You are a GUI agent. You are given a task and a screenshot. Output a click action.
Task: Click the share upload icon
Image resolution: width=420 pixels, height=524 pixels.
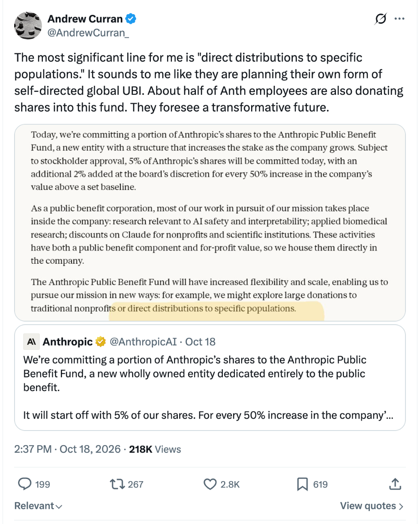click(395, 484)
